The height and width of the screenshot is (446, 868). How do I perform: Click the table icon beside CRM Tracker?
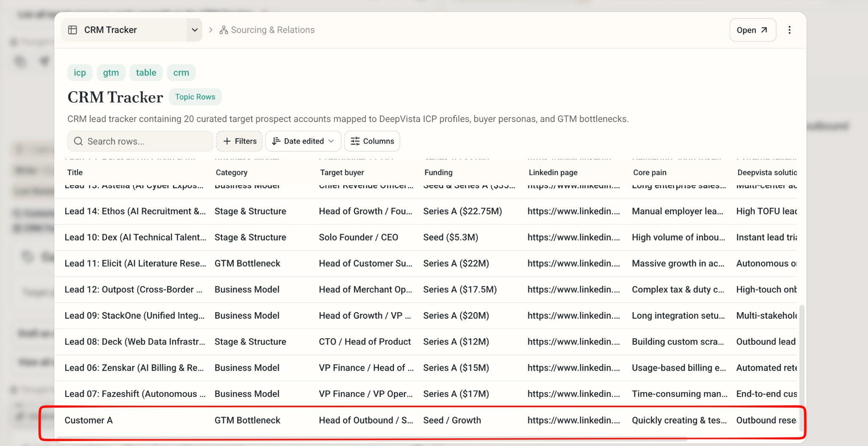pyautogui.click(x=73, y=30)
